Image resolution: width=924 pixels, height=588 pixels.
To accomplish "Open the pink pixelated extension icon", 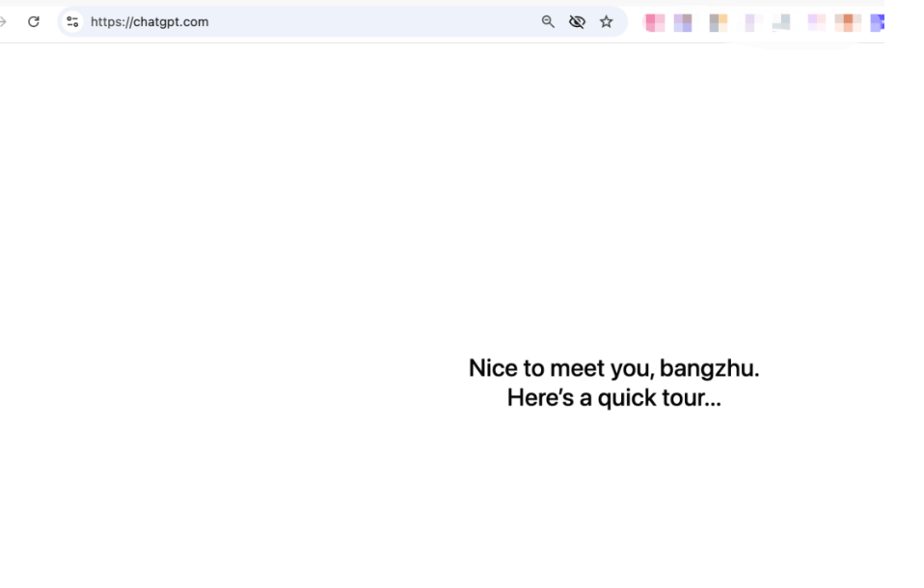I will pyautogui.click(x=654, y=22).
